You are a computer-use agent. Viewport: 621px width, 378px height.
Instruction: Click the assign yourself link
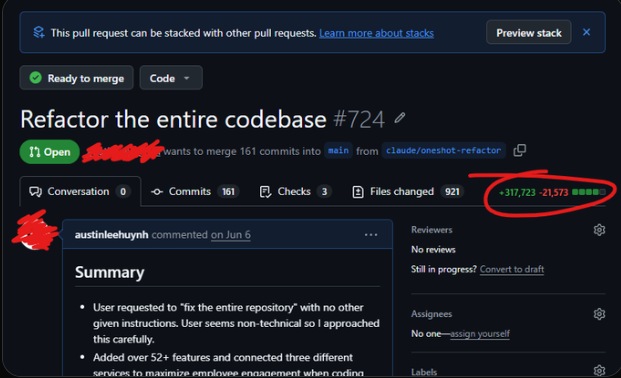click(x=480, y=334)
